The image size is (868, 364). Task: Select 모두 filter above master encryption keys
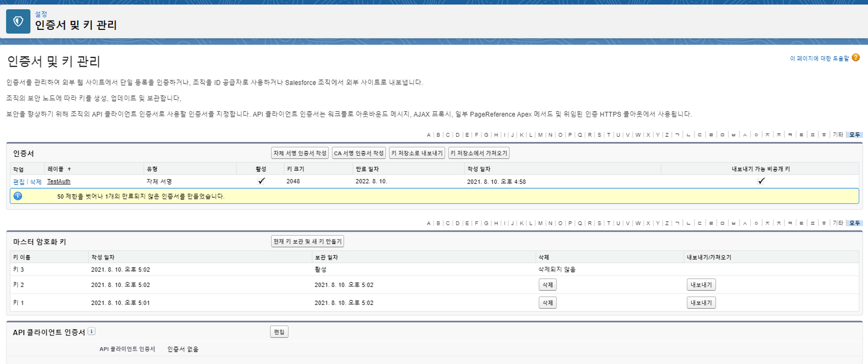(x=854, y=223)
